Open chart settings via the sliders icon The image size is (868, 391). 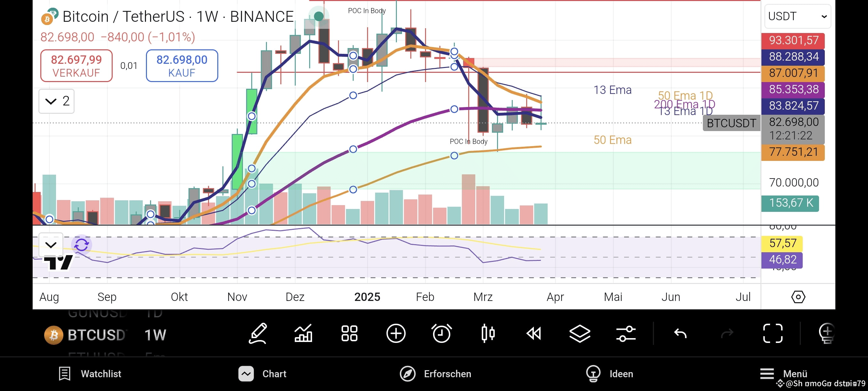pos(626,334)
